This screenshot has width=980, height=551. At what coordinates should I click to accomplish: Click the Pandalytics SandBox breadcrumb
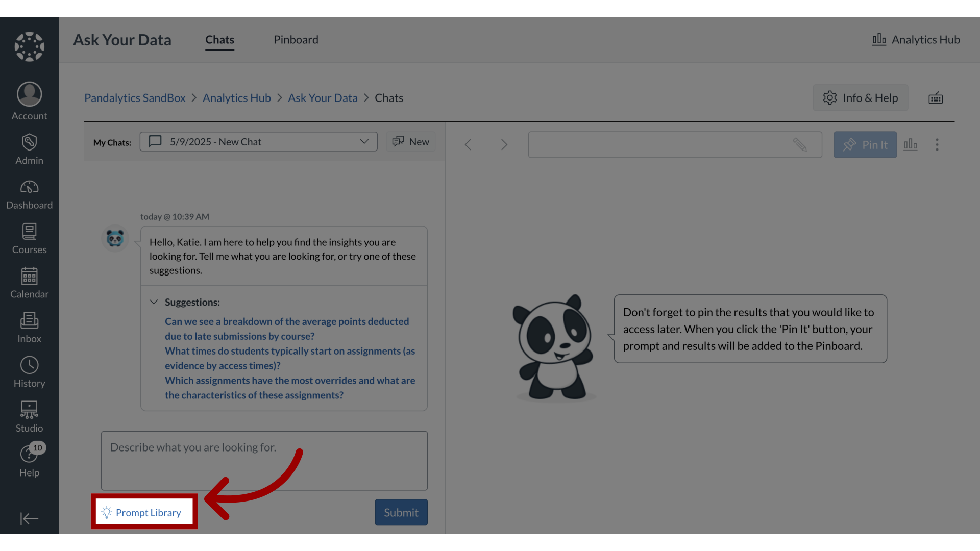click(135, 98)
